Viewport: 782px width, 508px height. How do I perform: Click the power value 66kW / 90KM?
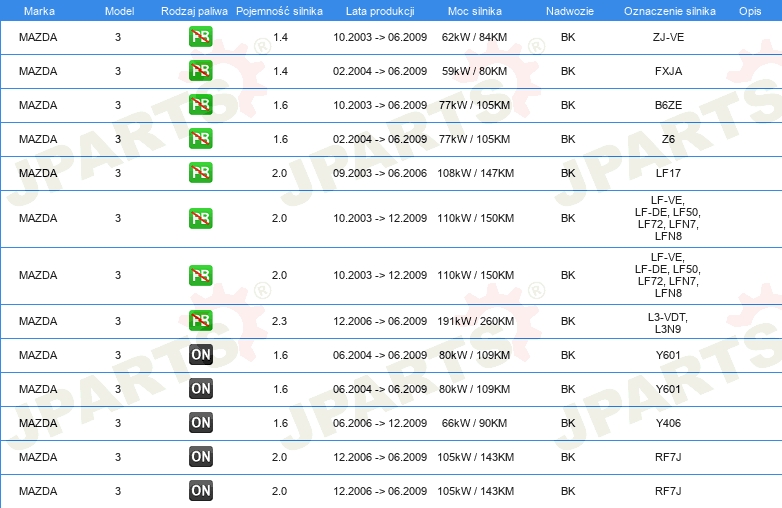474,423
